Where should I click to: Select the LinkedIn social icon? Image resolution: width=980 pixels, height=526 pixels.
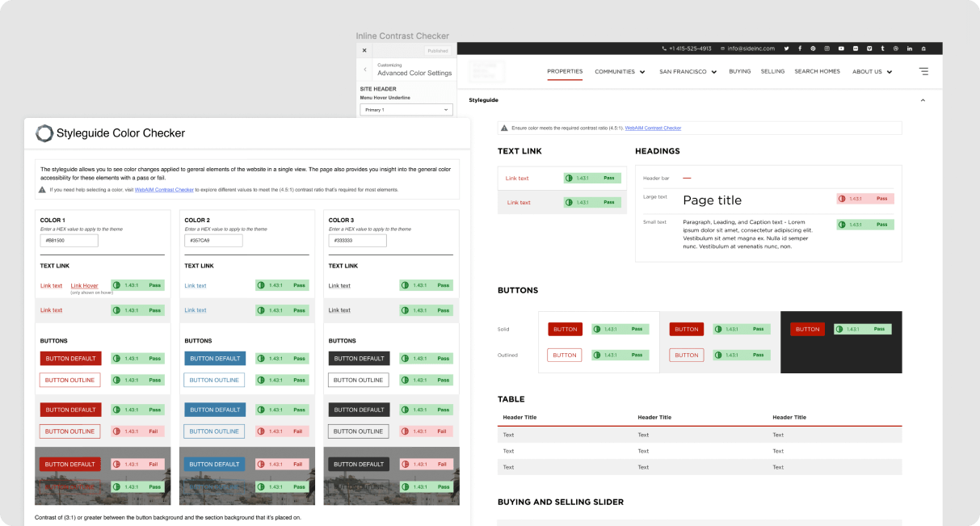pyautogui.click(x=909, y=48)
